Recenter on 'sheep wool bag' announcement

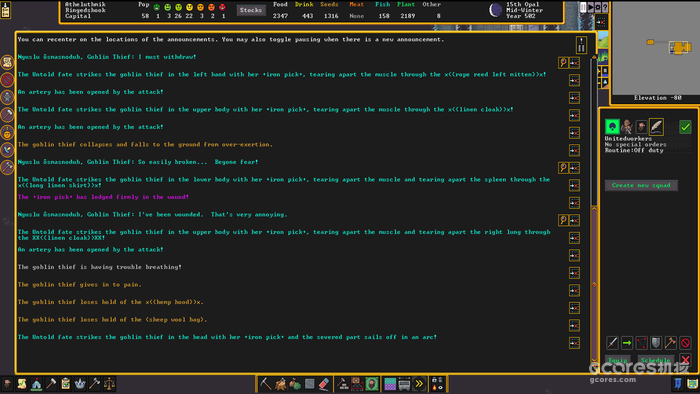point(575,325)
